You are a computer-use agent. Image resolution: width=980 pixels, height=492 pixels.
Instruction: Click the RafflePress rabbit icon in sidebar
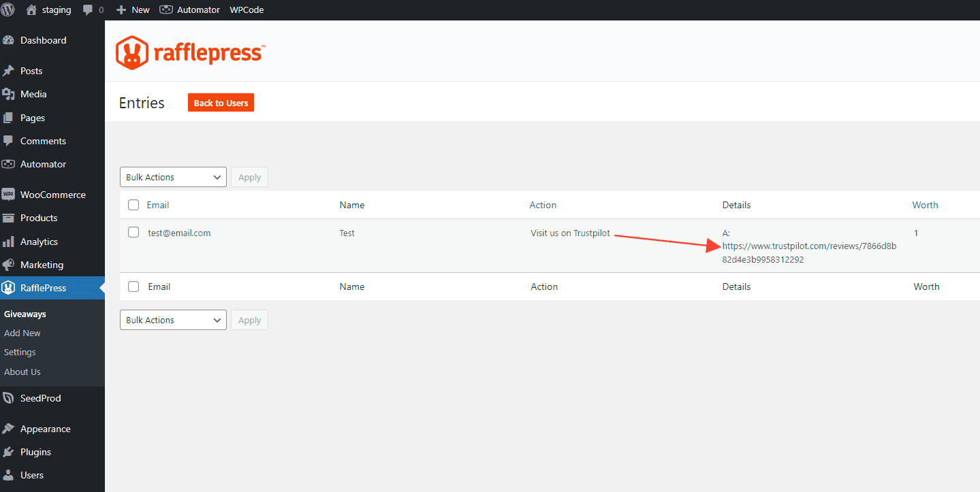[9, 288]
